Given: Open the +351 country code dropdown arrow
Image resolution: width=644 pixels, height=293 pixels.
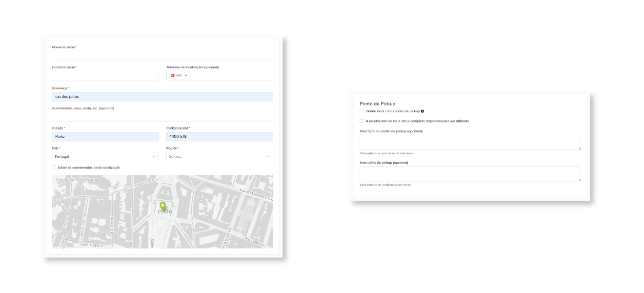Looking at the screenshot, I should coord(186,76).
